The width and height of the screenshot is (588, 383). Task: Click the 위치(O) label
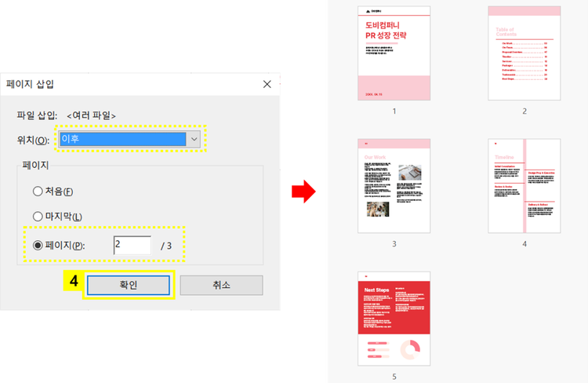(x=33, y=140)
